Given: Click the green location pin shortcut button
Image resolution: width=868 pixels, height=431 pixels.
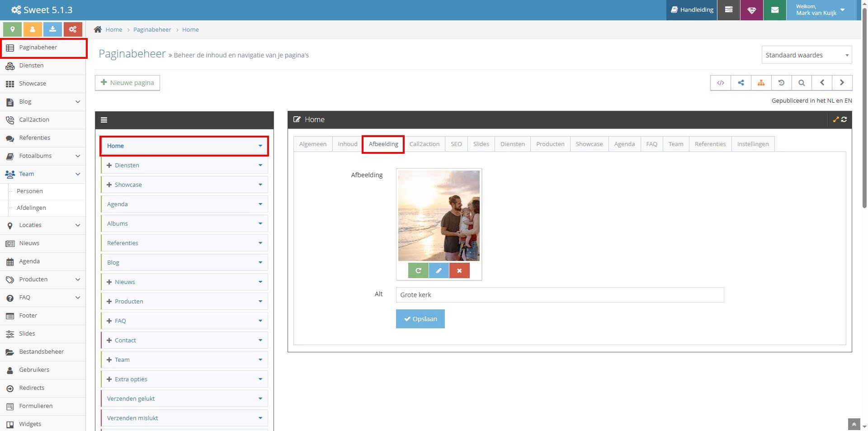Looking at the screenshot, I should pyautogui.click(x=13, y=29).
